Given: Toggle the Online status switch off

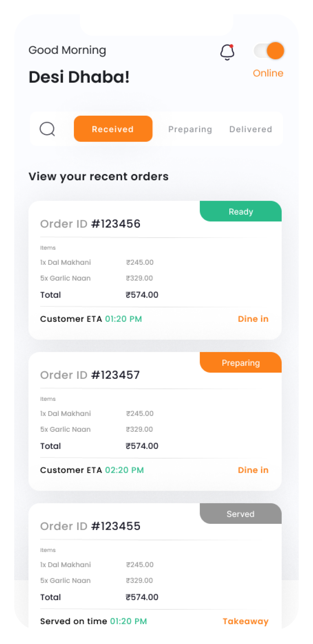Looking at the screenshot, I should [x=269, y=50].
